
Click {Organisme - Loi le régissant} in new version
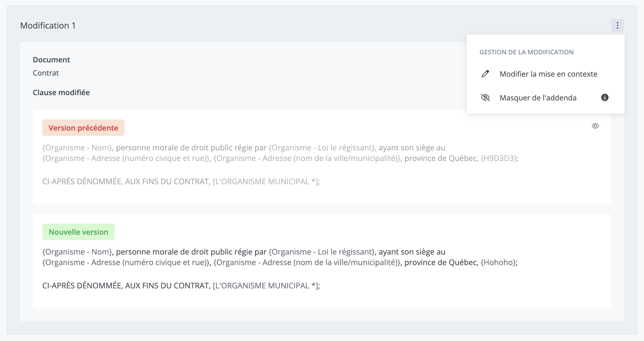coord(322,252)
